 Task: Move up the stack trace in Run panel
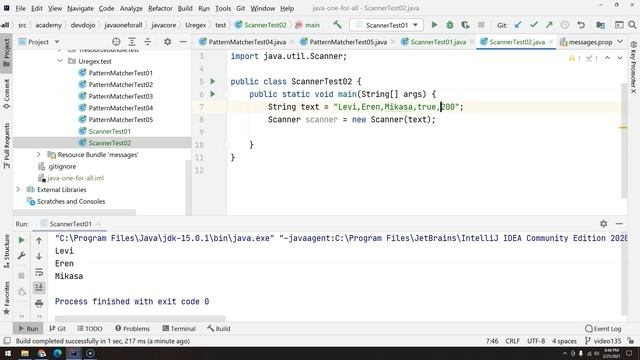click(x=39, y=240)
